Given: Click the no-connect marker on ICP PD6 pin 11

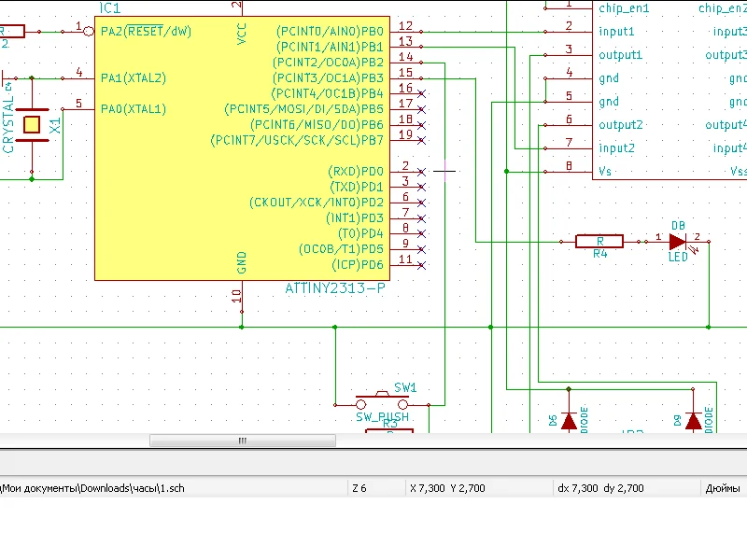Looking at the screenshot, I should click(422, 265).
